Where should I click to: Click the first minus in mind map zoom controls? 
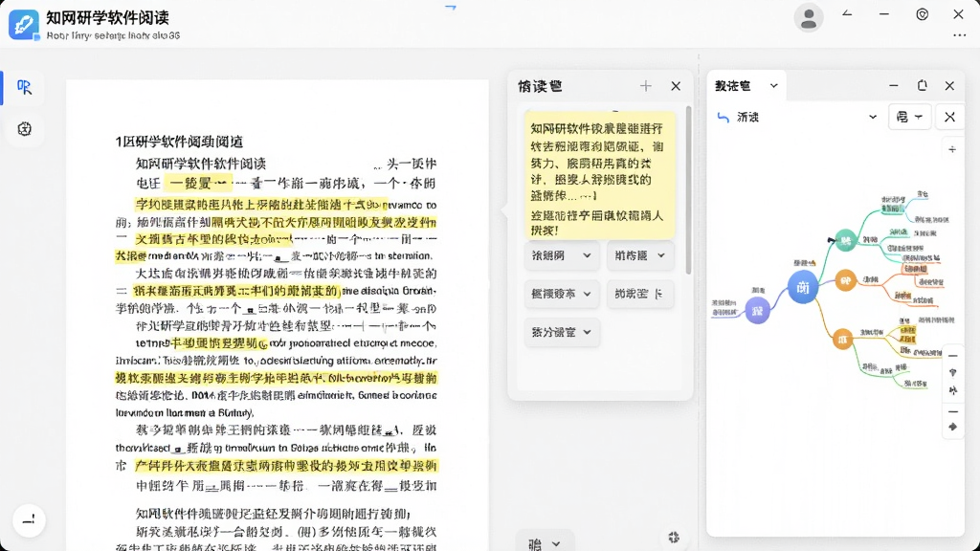click(x=952, y=356)
